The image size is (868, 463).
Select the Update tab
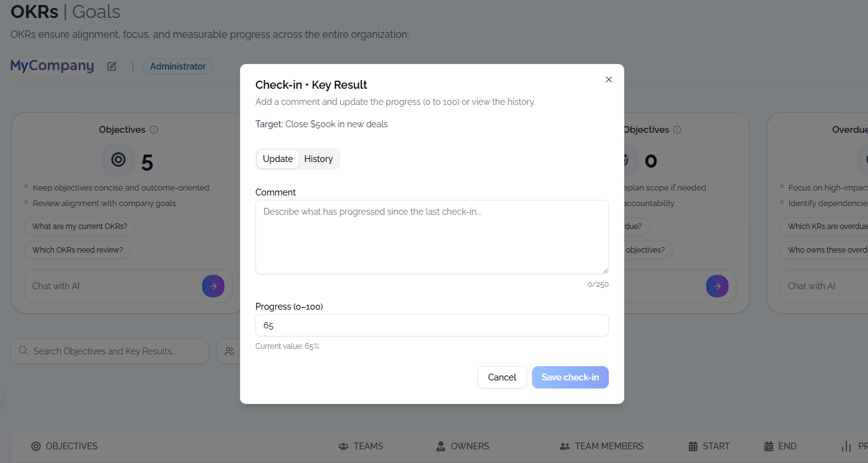tap(278, 159)
